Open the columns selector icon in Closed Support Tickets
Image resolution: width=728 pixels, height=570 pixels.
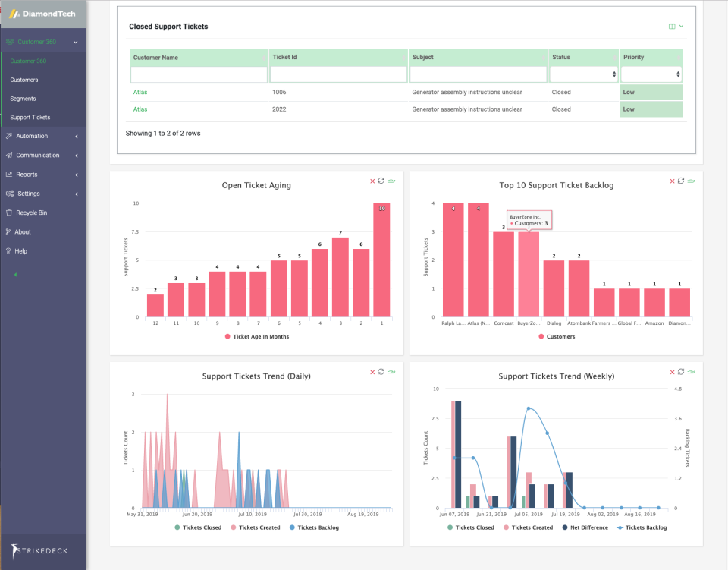point(672,26)
